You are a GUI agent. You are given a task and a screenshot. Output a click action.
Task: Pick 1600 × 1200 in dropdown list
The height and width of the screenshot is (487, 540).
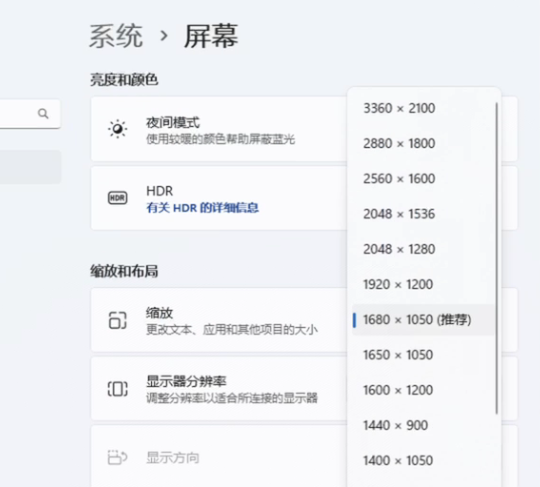(x=423, y=390)
